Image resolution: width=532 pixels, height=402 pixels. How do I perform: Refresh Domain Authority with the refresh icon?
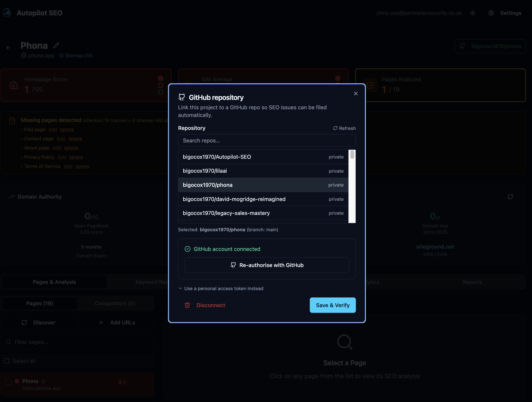click(510, 197)
